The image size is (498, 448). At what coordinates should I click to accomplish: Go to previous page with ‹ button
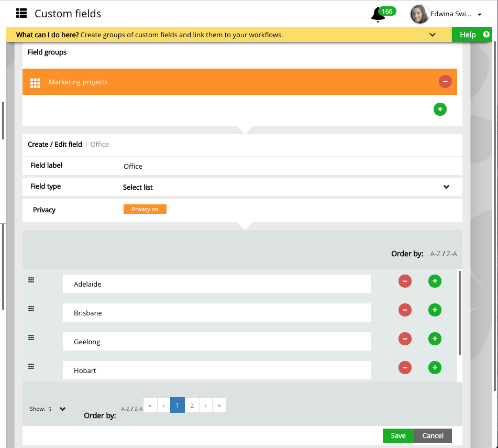tap(163, 406)
